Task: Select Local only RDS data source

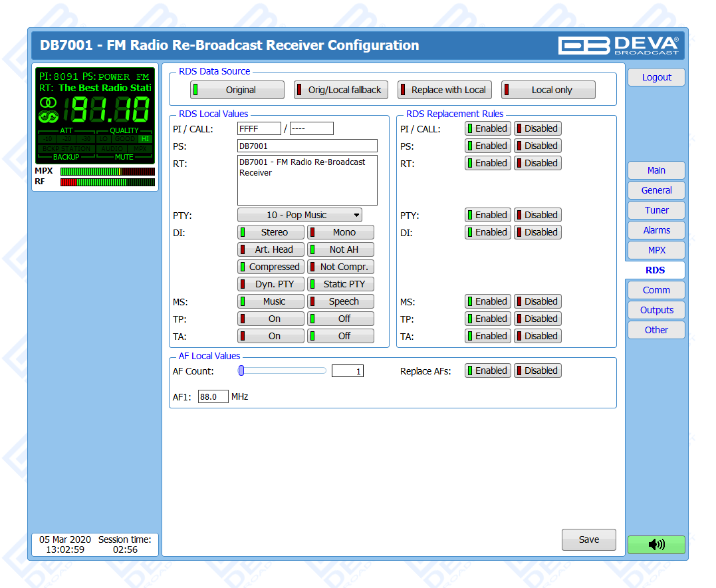Action: 548,90
